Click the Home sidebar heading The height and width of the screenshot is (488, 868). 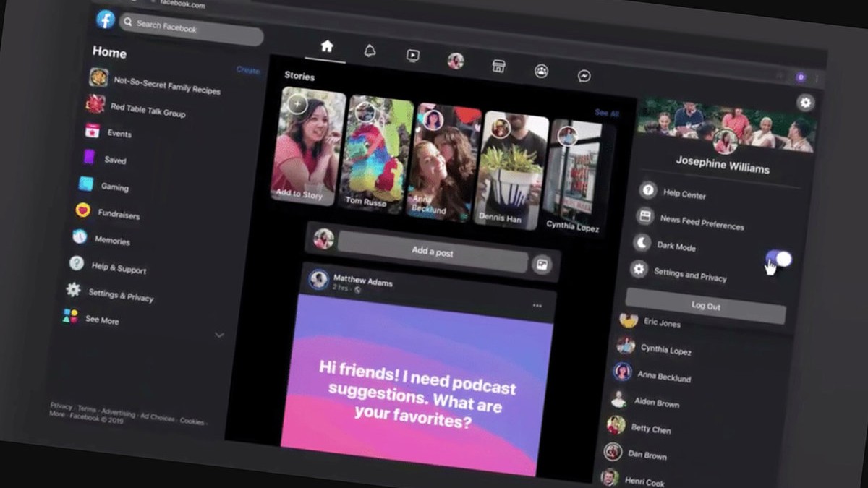[109, 52]
